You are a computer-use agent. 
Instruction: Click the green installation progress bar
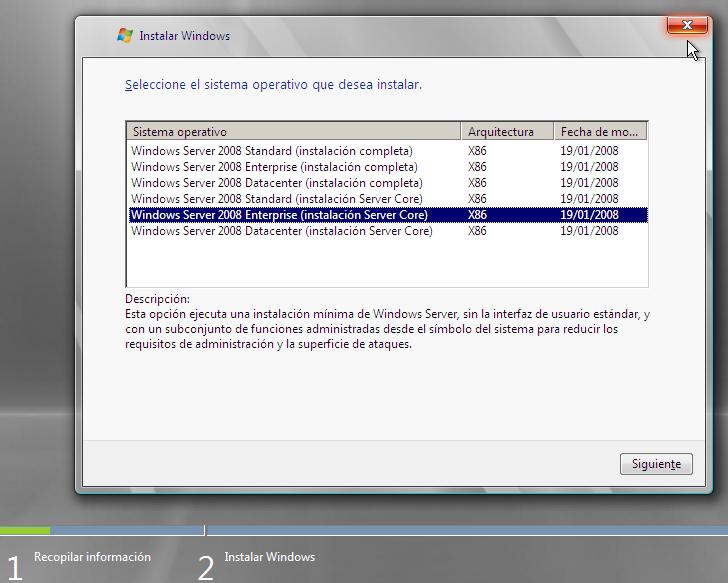click(25, 530)
